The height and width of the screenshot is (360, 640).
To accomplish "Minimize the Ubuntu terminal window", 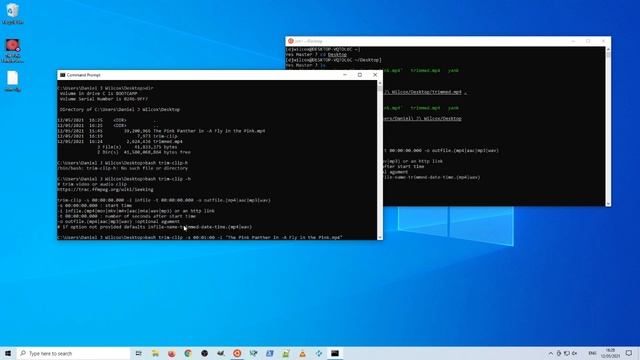I will (573, 41).
